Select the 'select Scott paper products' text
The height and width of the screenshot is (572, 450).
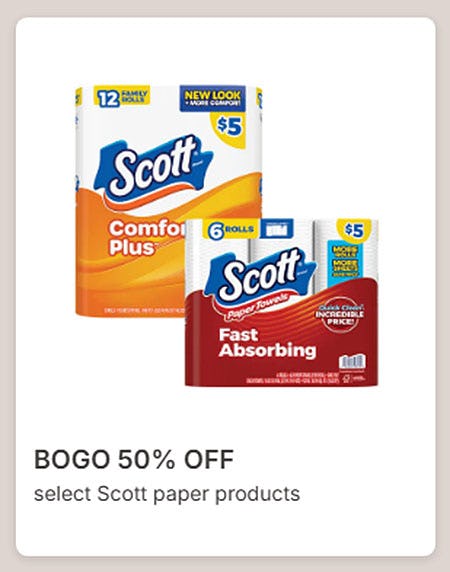click(x=167, y=494)
